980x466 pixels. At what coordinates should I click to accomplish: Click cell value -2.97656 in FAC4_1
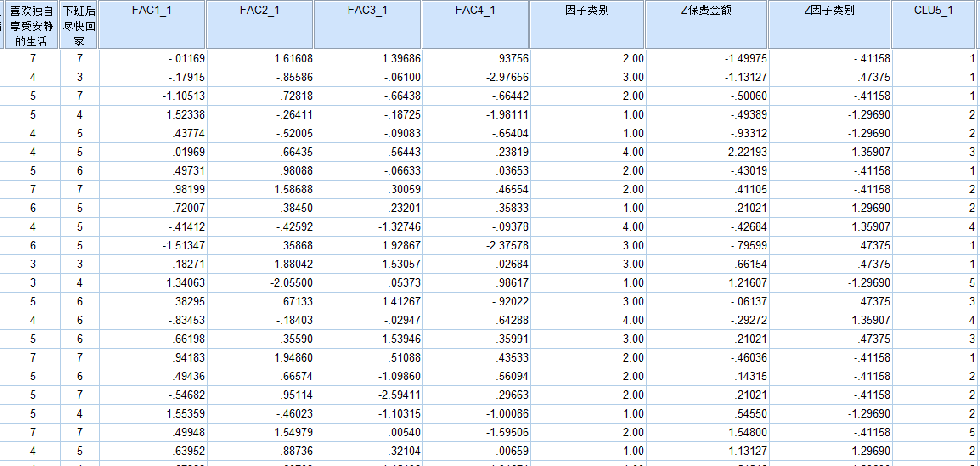(x=476, y=77)
